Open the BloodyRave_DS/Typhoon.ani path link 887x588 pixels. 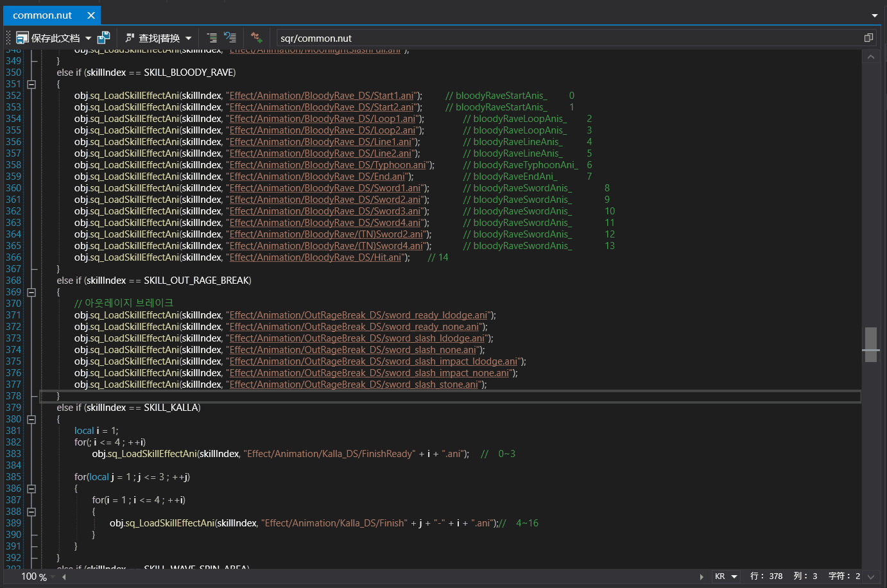pyautogui.click(x=328, y=165)
